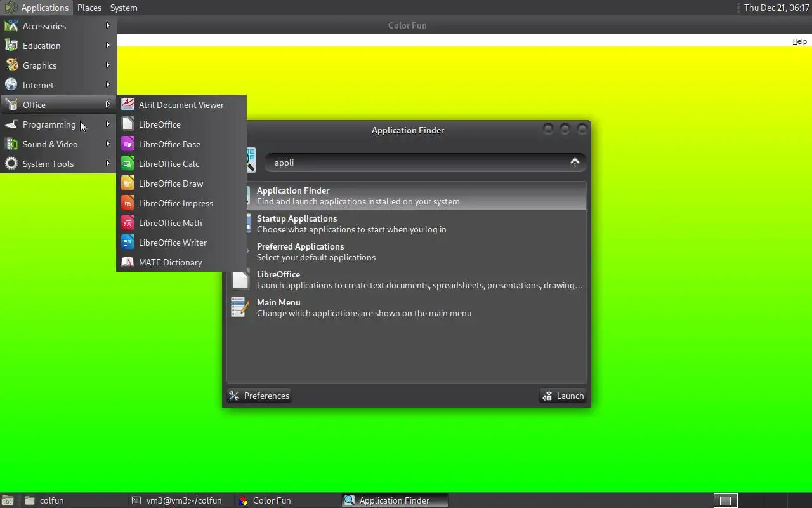Close the Application Finder window
Image resolution: width=812 pixels, height=508 pixels.
[x=582, y=129]
